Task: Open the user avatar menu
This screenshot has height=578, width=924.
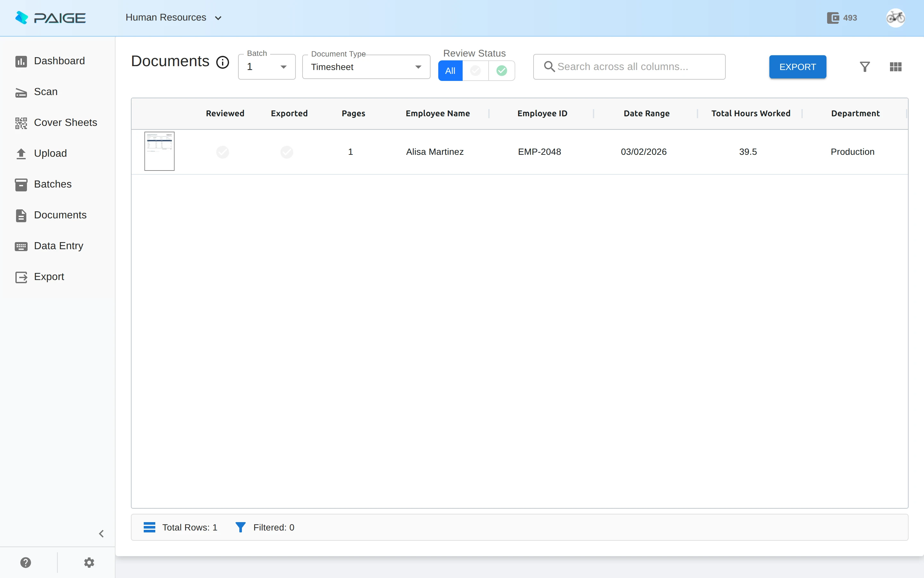Action: tap(895, 18)
